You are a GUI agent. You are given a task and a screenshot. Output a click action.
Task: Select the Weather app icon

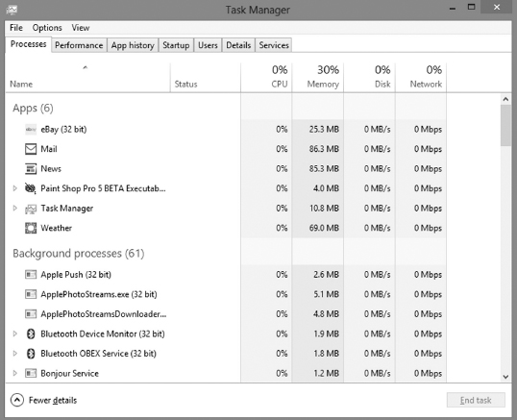point(31,228)
